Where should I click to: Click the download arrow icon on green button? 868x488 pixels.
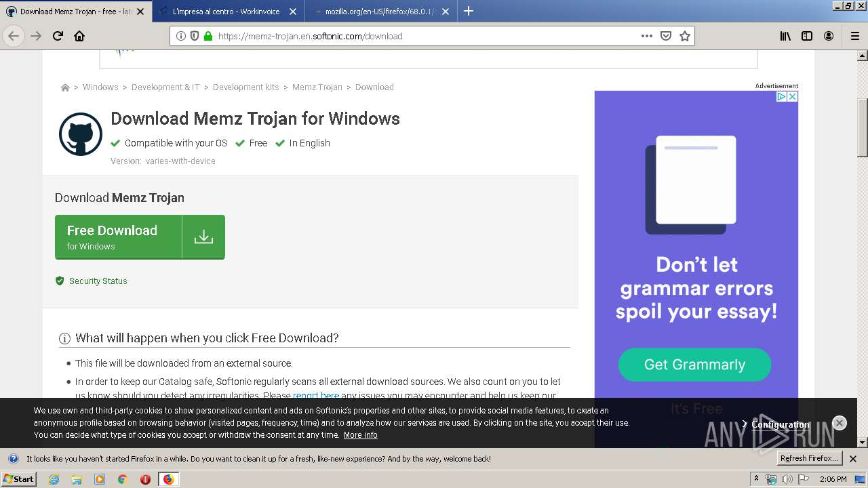[x=203, y=237]
